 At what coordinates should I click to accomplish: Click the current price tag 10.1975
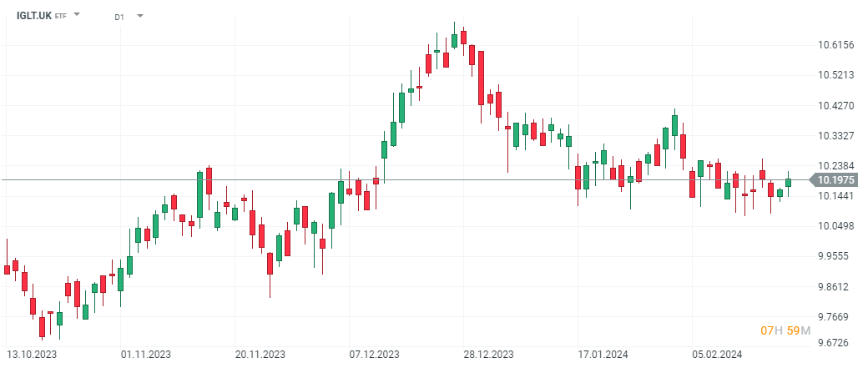tap(835, 179)
